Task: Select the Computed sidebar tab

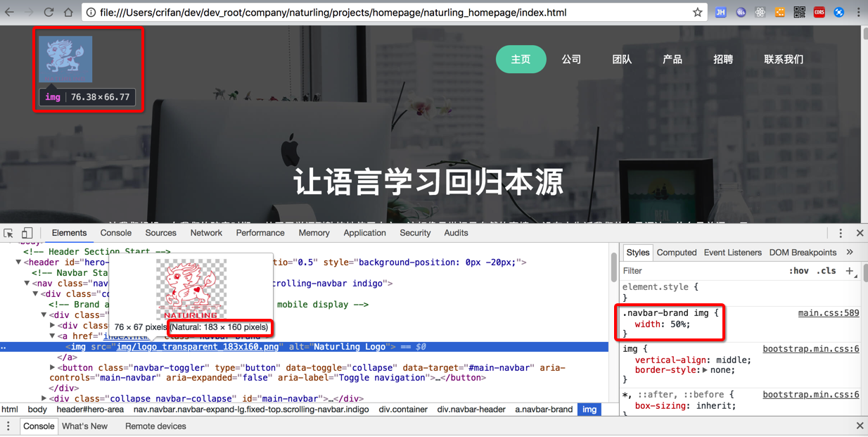Action: 677,253
